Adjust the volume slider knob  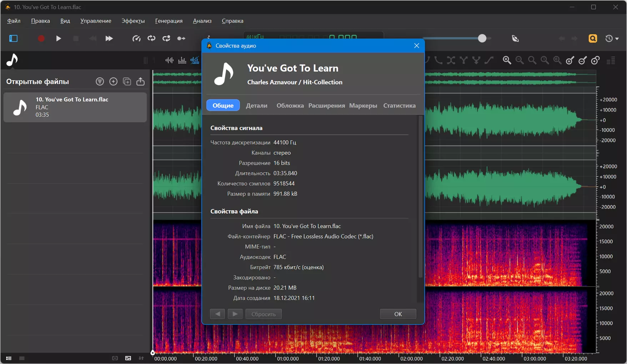tap(482, 38)
